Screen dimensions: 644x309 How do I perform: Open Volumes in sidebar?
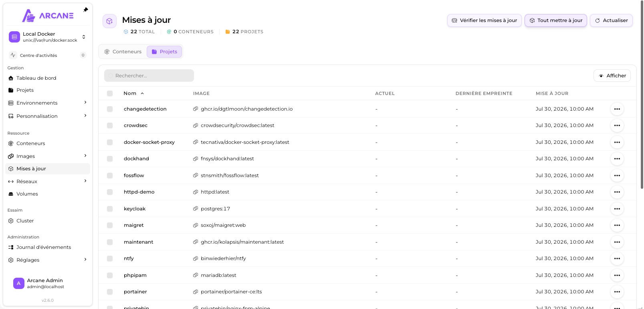[x=47, y=194]
